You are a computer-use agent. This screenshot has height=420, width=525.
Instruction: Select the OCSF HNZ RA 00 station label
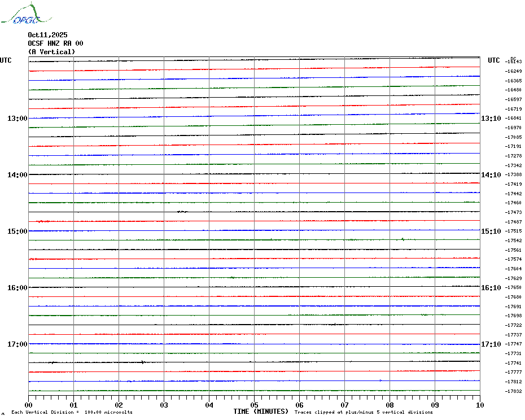click(x=55, y=43)
